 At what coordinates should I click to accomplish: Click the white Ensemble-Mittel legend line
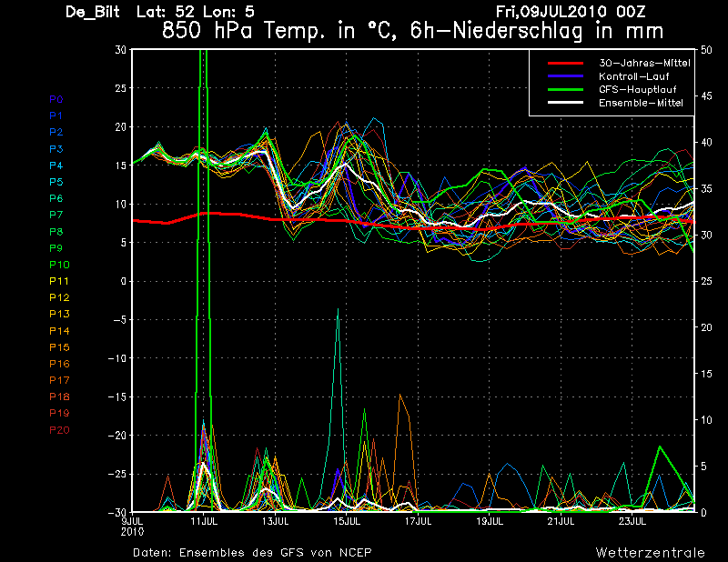tap(565, 103)
